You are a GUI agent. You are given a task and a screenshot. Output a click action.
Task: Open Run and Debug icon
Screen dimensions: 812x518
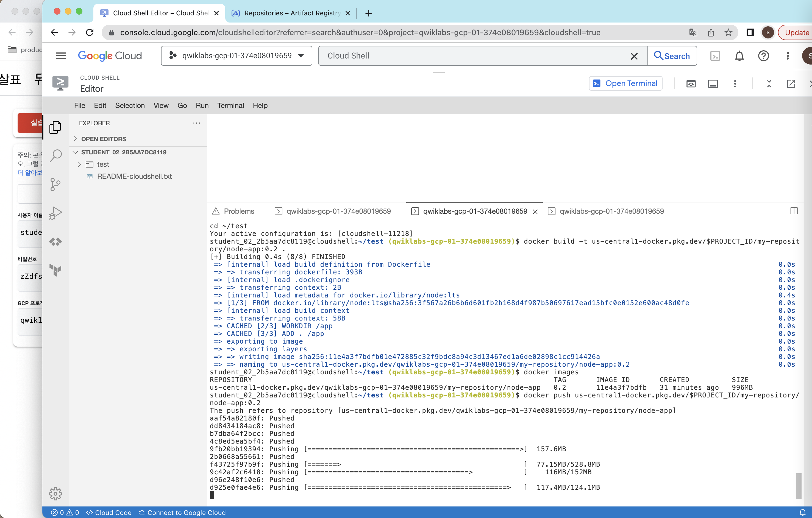[x=55, y=213]
